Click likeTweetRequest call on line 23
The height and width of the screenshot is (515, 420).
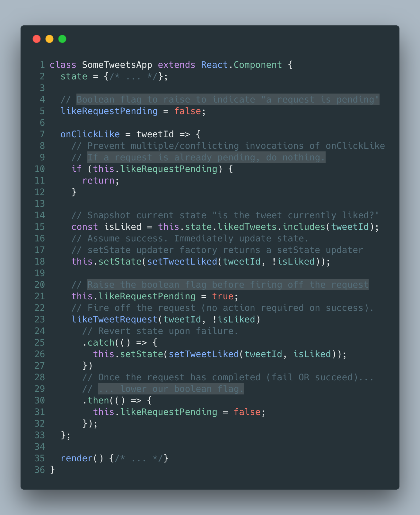(114, 320)
